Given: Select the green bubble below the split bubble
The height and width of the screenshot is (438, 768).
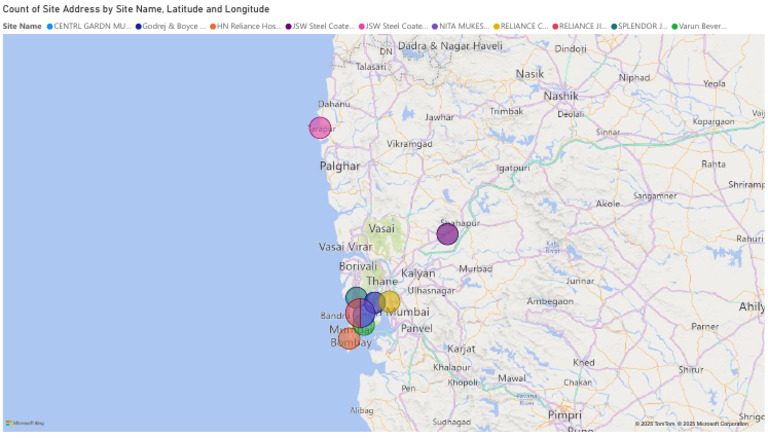Looking at the screenshot, I should coord(365,327).
